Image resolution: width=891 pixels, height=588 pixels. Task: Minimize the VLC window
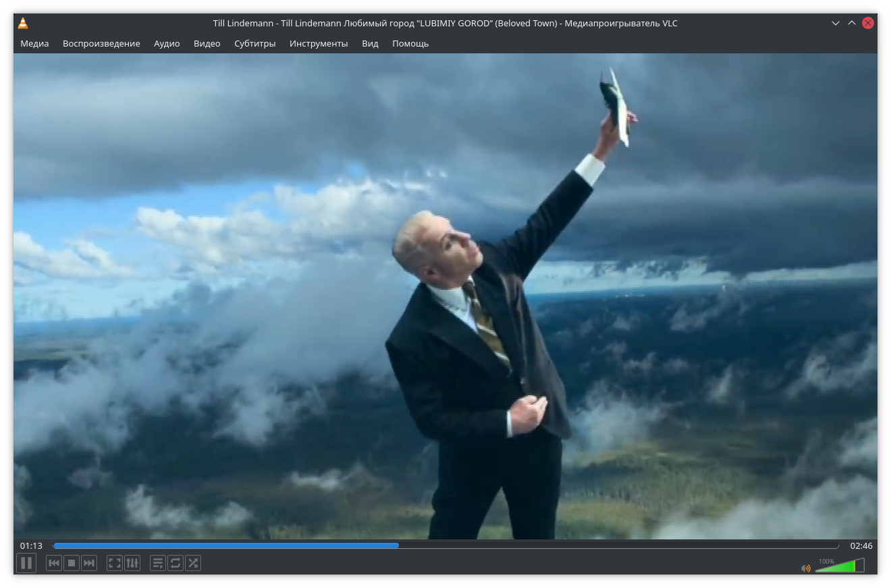click(x=836, y=23)
